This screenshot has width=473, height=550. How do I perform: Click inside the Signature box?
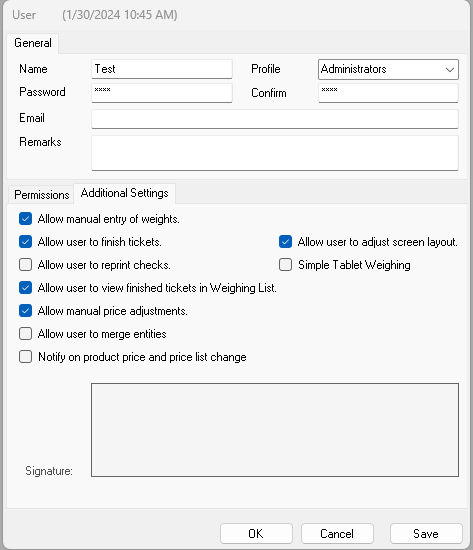click(x=275, y=430)
